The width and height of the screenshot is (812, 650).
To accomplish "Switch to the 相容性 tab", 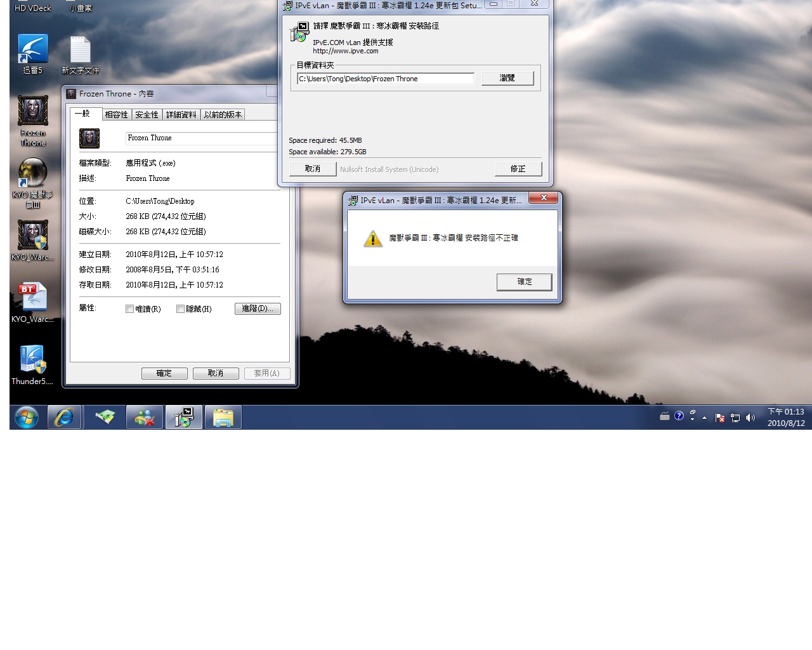I will pyautogui.click(x=116, y=115).
